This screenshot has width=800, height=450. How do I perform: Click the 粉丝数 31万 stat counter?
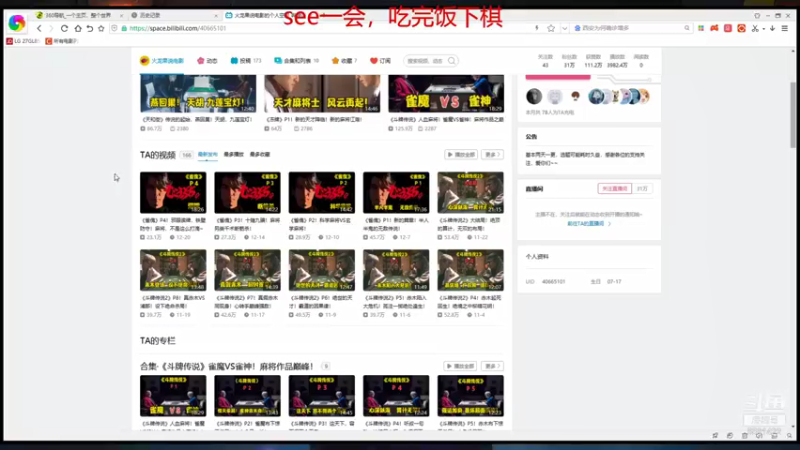coord(569,61)
